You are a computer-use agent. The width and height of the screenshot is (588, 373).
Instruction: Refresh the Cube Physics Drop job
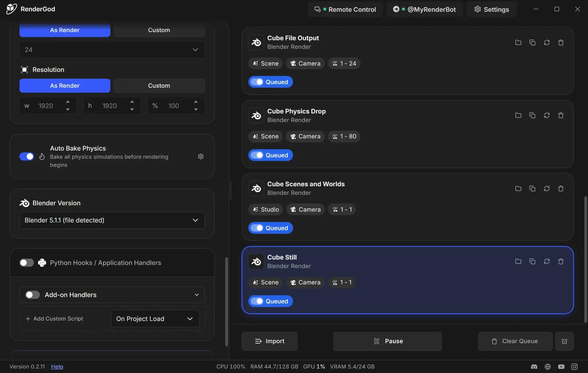[x=547, y=115]
